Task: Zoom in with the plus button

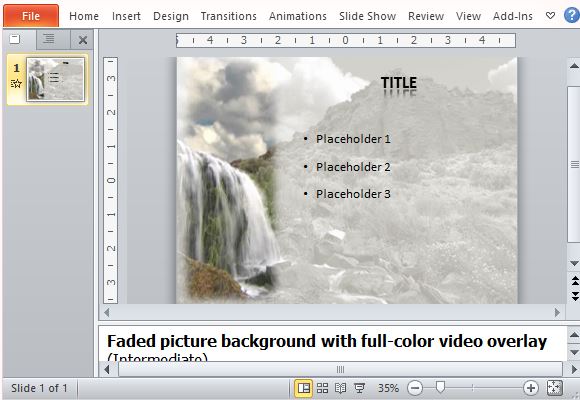Action: (531, 388)
